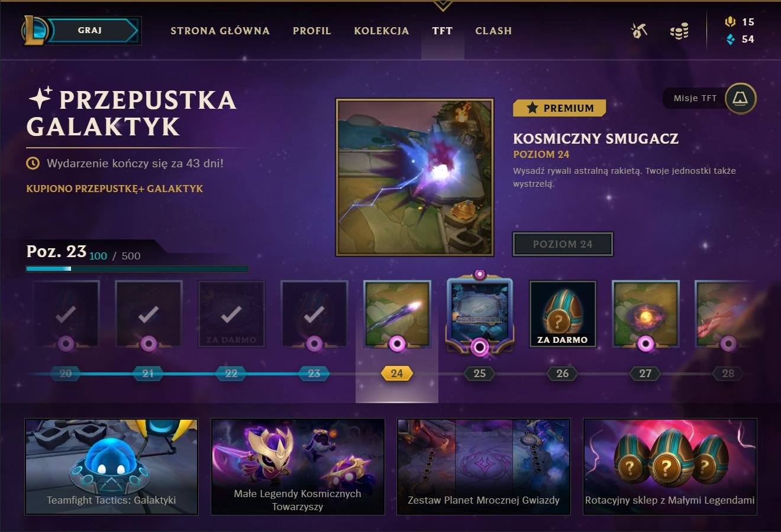Viewport: 781px width, 532px height.
Task: Select the level 24 timeline marker
Action: [x=397, y=374]
